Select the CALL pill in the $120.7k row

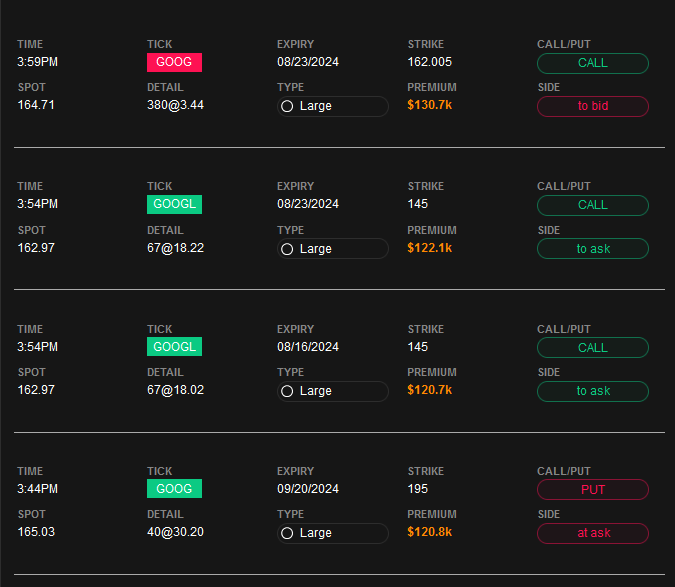pyautogui.click(x=593, y=348)
